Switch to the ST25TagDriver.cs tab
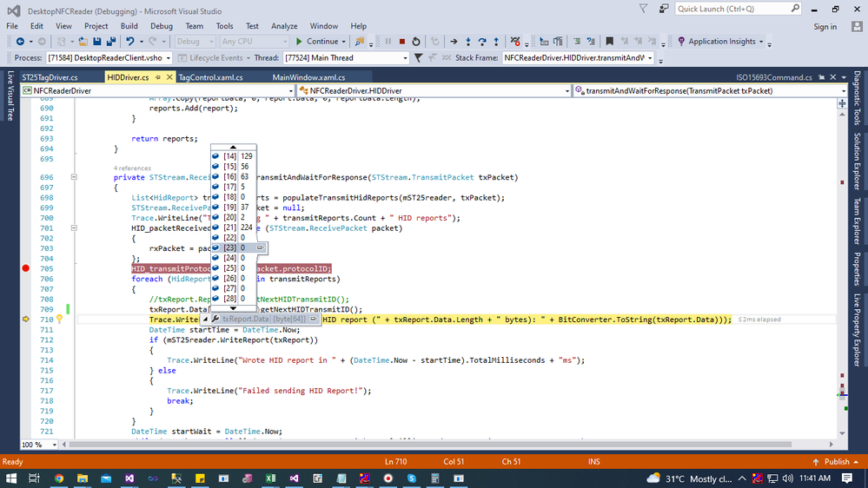The height and width of the screenshot is (488, 868). tap(50, 77)
